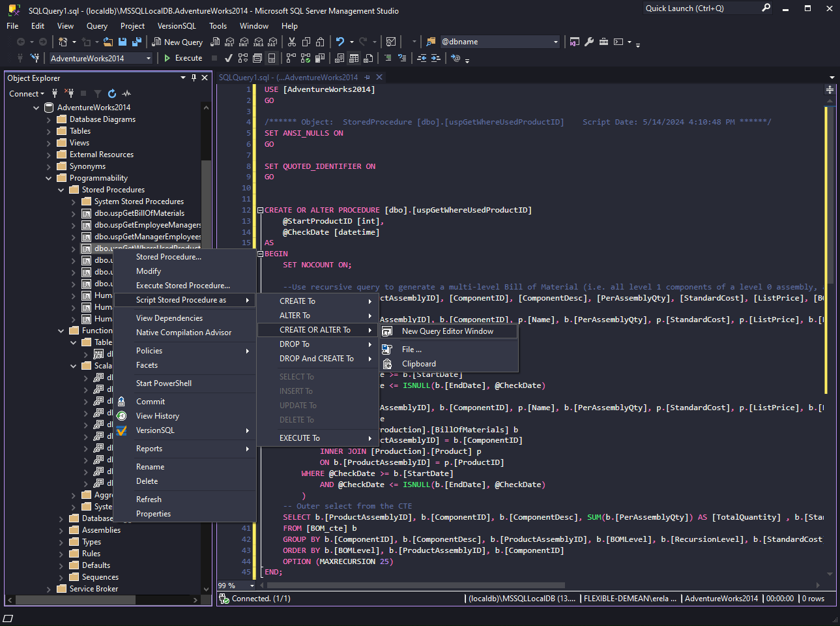The width and height of the screenshot is (840, 626).
Task: Toggle Results to Grid mode icon
Action: [x=354, y=58]
